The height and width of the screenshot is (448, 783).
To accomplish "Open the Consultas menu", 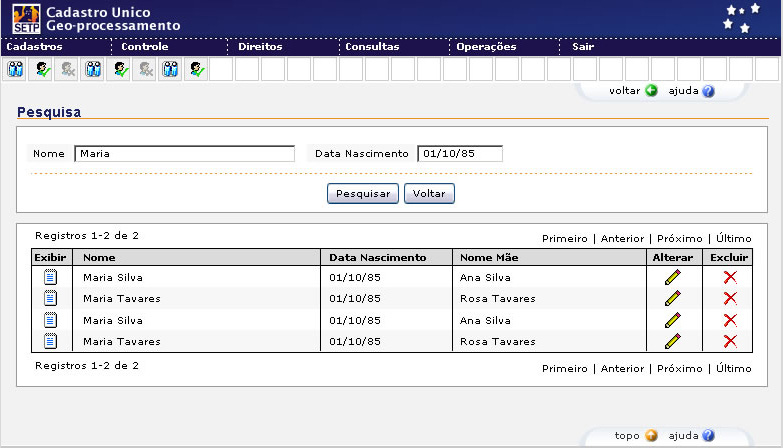I will (372, 47).
